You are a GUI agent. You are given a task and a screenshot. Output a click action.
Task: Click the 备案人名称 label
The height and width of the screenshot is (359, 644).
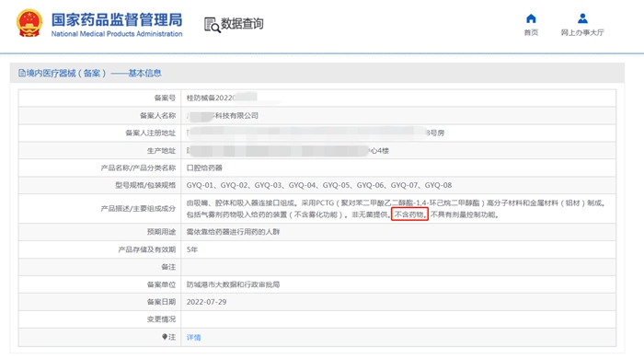click(157, 115)
